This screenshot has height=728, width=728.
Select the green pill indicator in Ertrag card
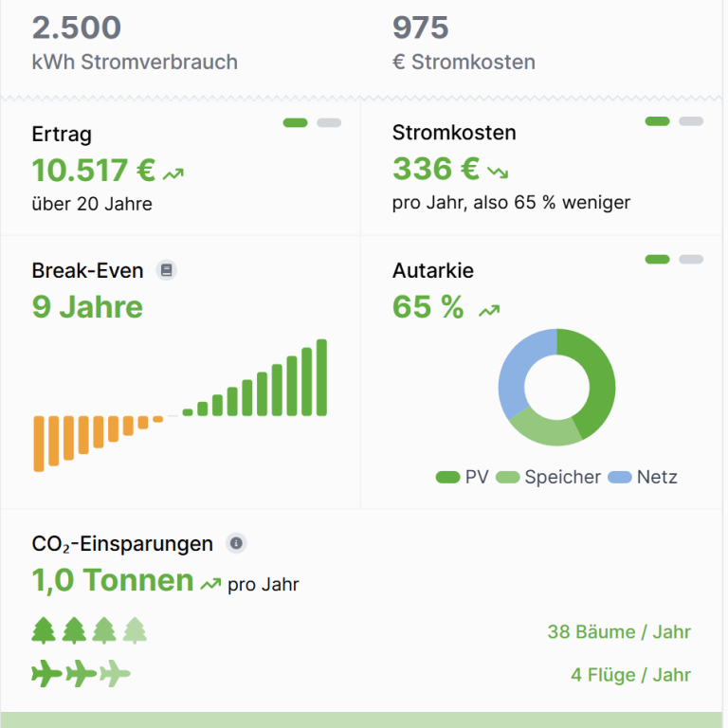296,122
